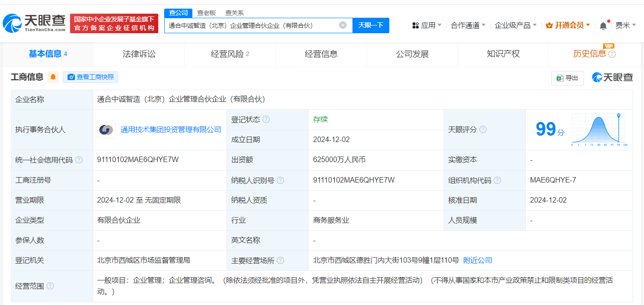Click the 导出 export button
This screenshot has height=305, width=644.
pos(567,78)
